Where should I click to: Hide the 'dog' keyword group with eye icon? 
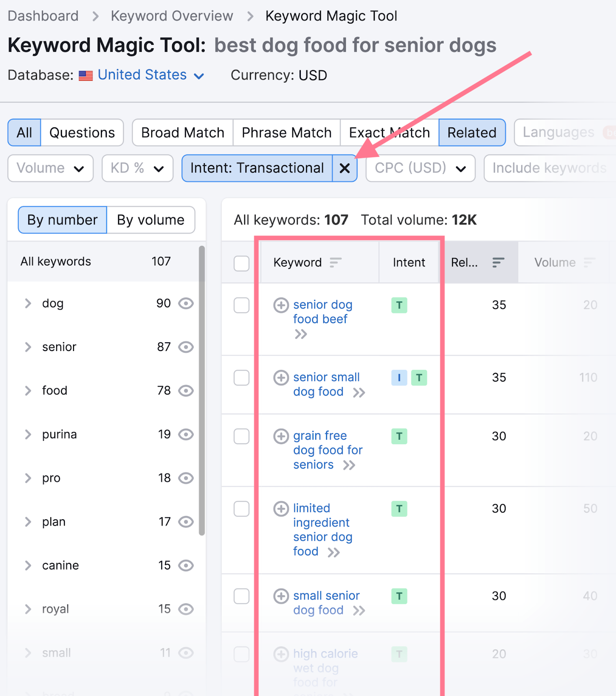coord(186,303)
